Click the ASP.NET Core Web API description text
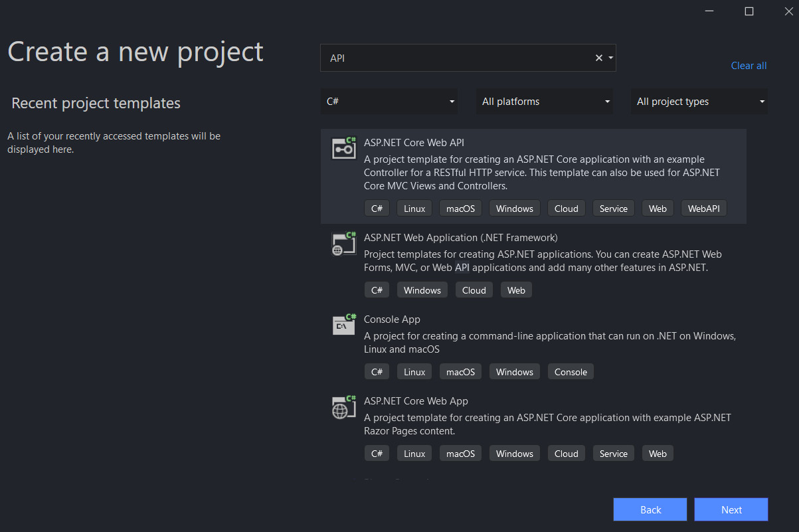The image size is (799, 532). pos(542,173)
